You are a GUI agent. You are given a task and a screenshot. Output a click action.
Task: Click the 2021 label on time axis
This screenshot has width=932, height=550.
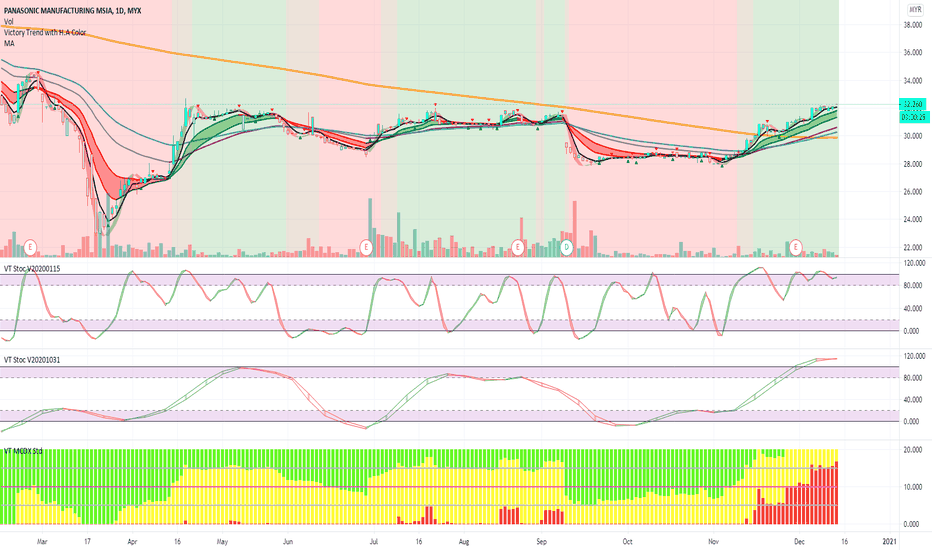[x=889, y=542]
